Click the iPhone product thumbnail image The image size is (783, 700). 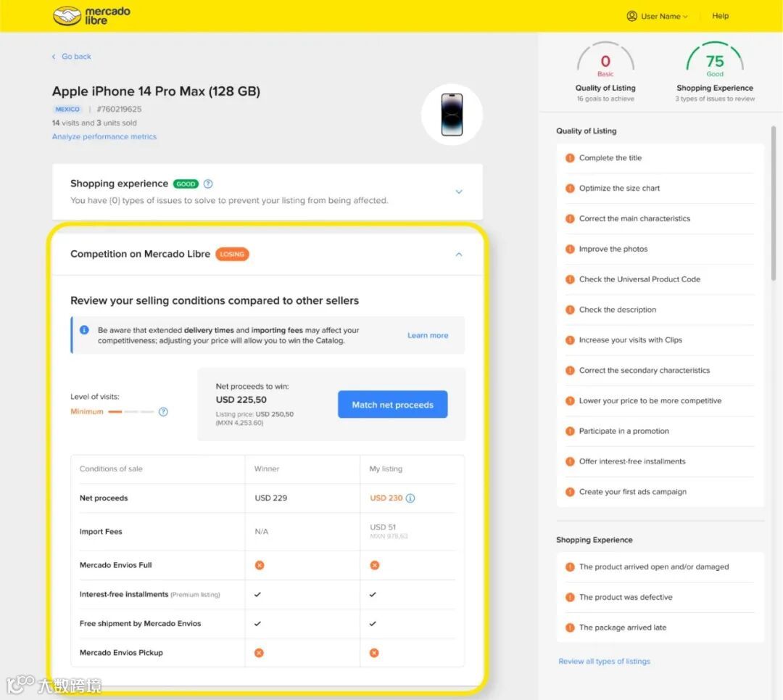[x=452, y=115]
